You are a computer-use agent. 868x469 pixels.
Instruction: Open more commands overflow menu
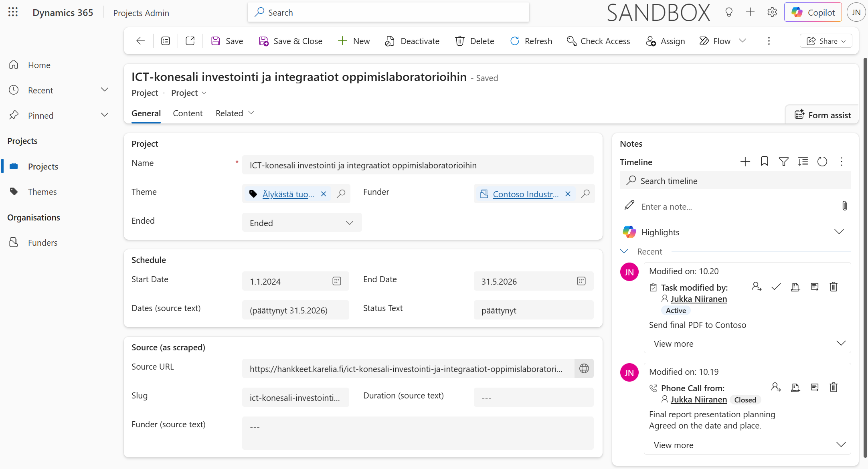769,41
